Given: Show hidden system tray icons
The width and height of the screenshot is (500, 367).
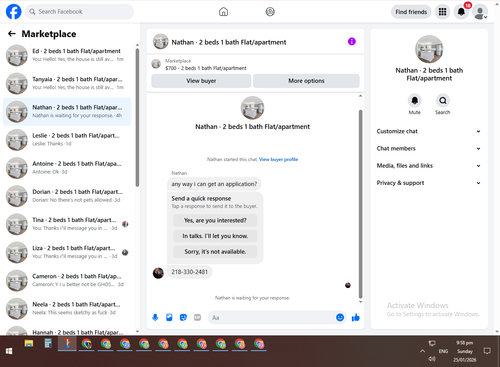Looking at the screenshot, I should tap(422, 351).
